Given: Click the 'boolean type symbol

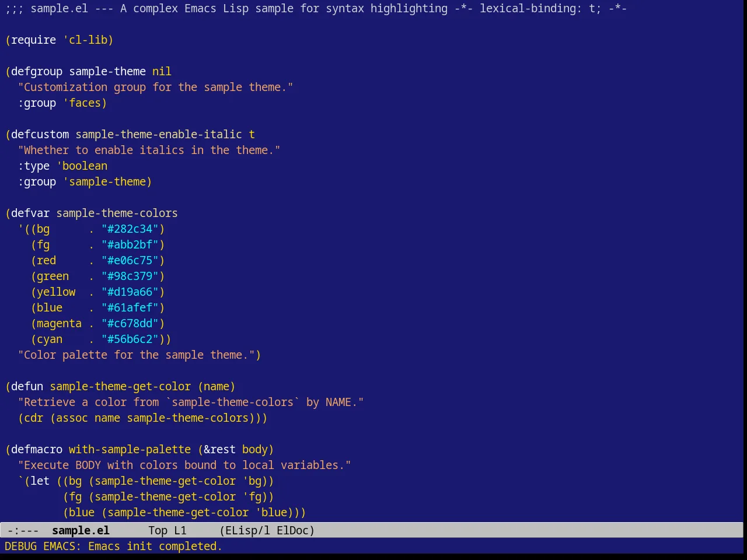Looking at the screenshot, I should [x=82, y=166].
